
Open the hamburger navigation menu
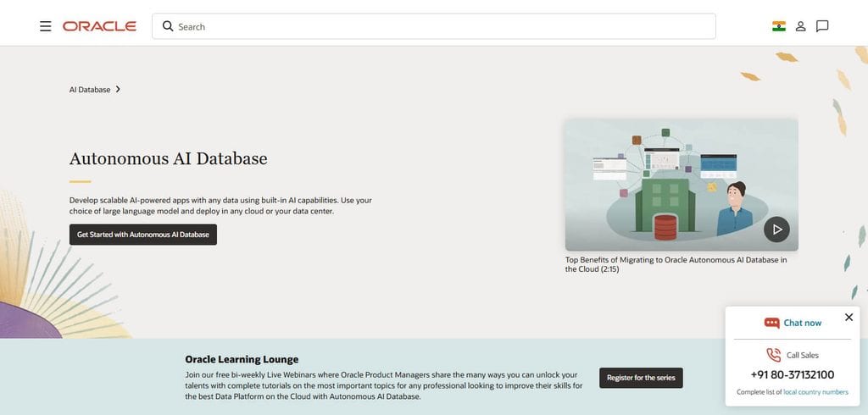click(46, 26)
